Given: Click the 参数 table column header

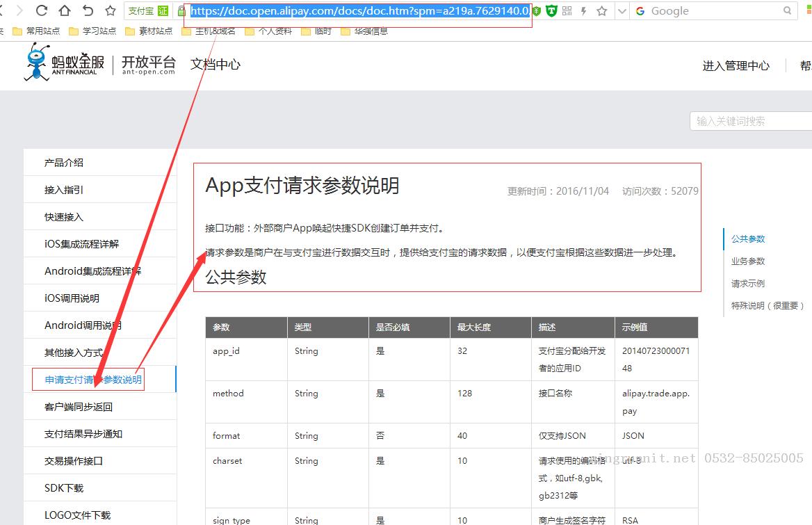Looking at the screenshot, I should click(247, 328).
